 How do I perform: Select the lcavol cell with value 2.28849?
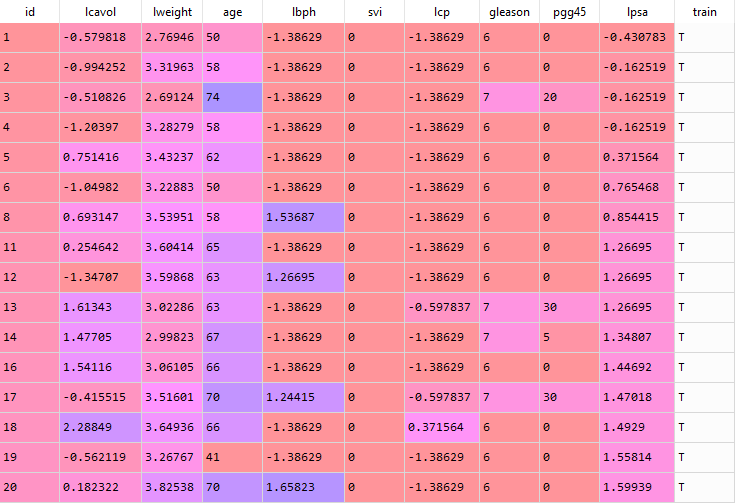[x=99, y=427]
